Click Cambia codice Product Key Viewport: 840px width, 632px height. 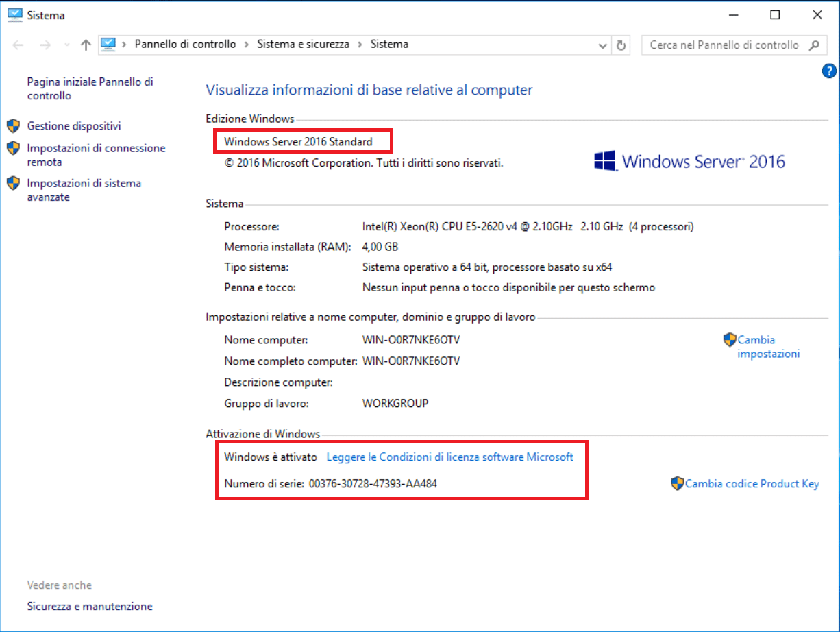(x=752, y=484)
